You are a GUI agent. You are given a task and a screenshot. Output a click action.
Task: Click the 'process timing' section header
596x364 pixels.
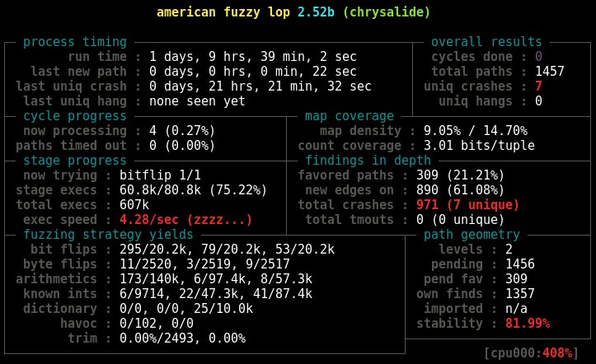click(x=75, y=42)
